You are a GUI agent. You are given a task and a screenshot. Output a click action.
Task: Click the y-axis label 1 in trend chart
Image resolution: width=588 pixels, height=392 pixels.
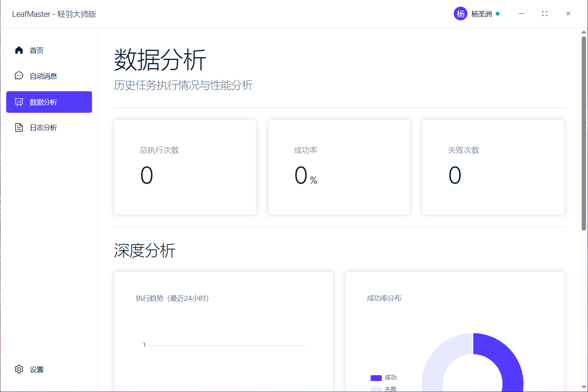pos(144,345)
